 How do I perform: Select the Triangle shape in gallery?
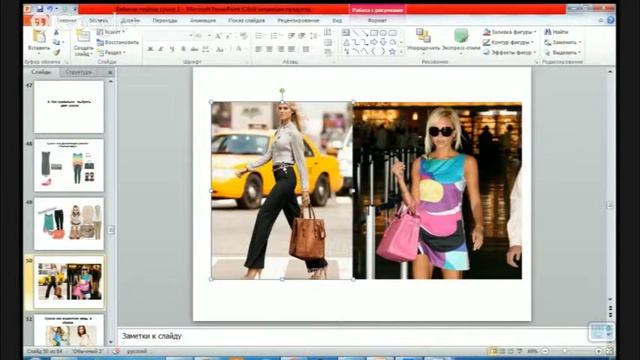346,42
